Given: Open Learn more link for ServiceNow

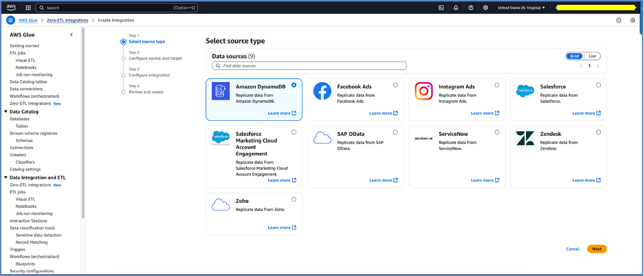Looking at the screenshot, I should click(485, 180).
